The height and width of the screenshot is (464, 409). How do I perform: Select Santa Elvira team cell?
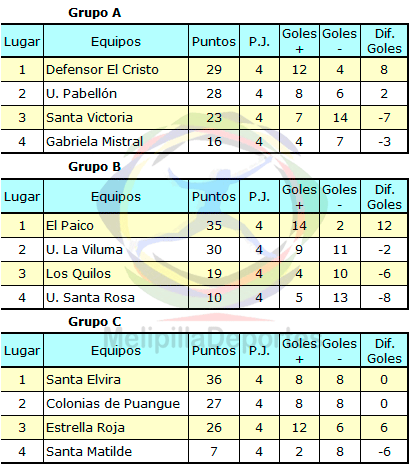pos(116,380)
